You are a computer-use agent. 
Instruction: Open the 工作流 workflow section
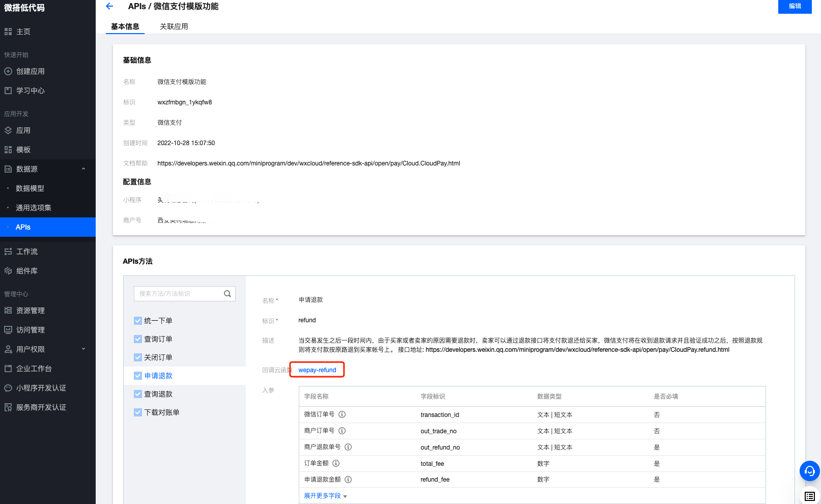click(26, 251)
